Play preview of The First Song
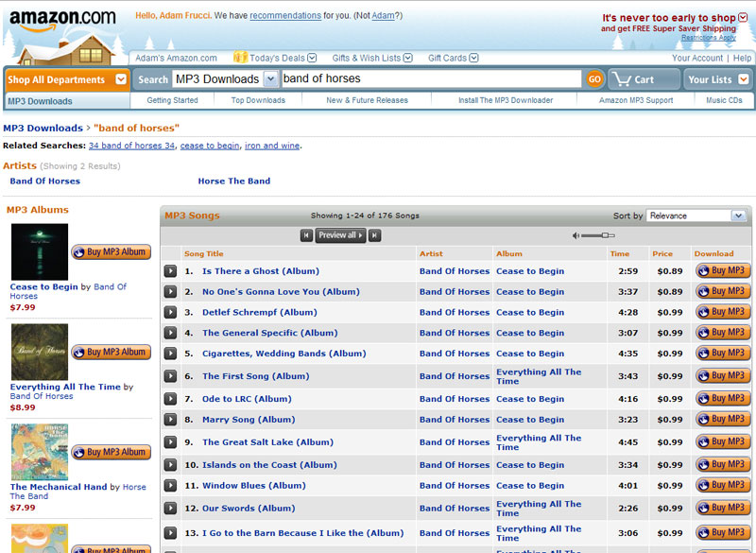This screenshot has height=553, width=756. tap(170, 376)
